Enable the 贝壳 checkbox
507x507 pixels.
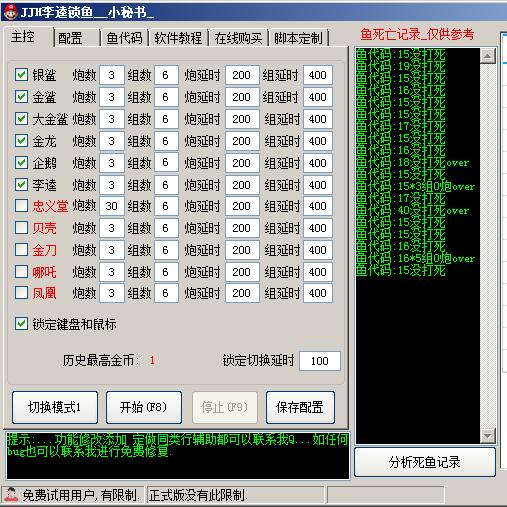(21, 228)
